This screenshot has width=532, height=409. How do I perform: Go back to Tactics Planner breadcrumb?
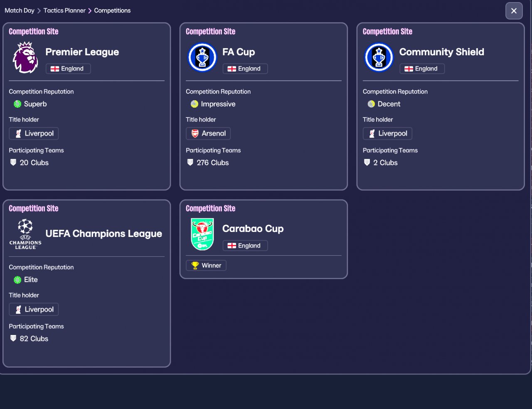click(x=64, y=10)
